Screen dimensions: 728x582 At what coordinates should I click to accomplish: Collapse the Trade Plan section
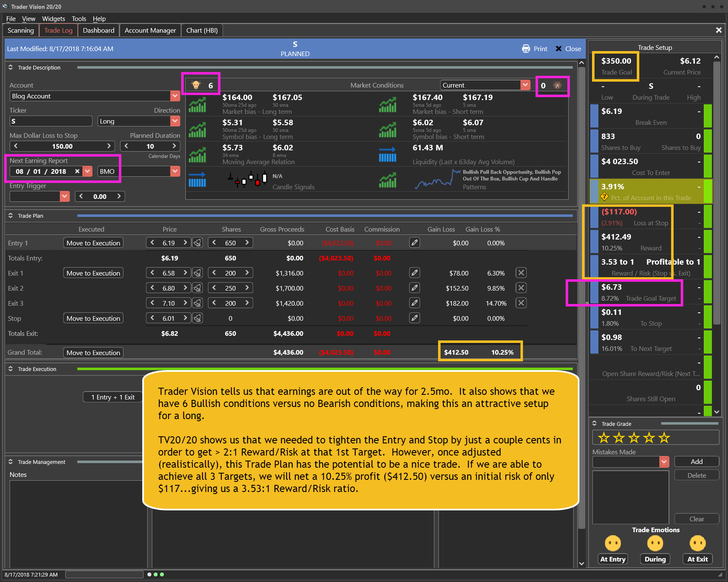[x=11, y=216]
